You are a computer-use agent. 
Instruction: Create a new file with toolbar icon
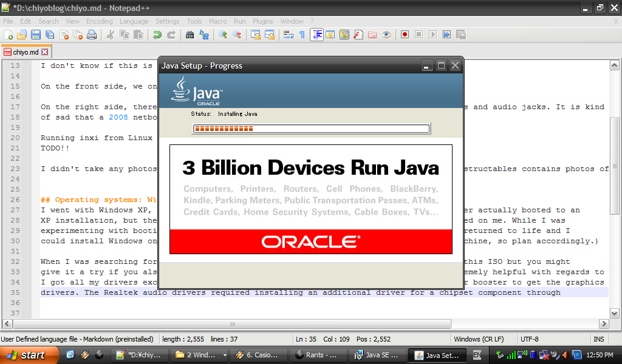point(8,35)
